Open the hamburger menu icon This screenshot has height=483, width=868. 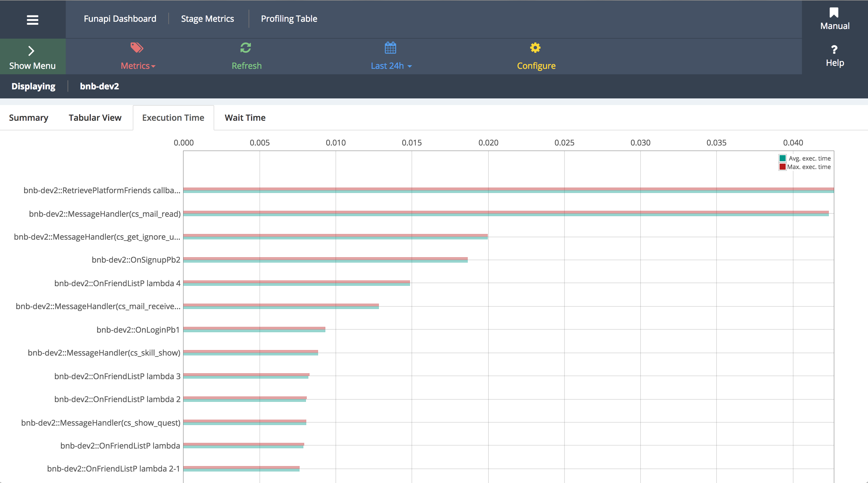tap(32, 20)
